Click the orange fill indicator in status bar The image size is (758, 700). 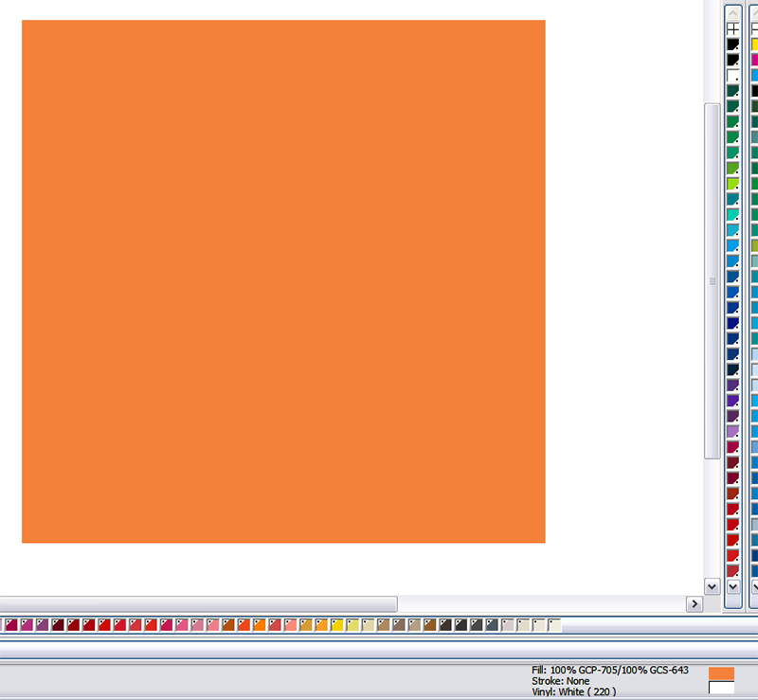tap(721, 673)
